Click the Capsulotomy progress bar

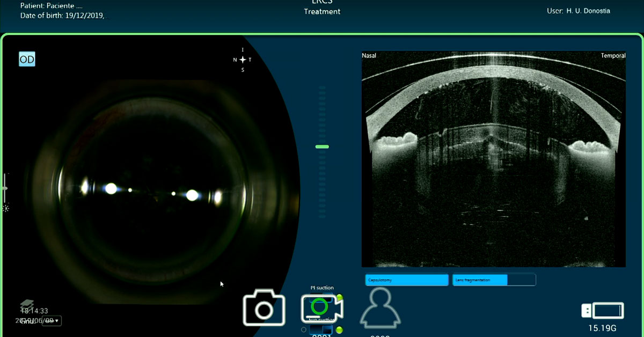[407, 280]
